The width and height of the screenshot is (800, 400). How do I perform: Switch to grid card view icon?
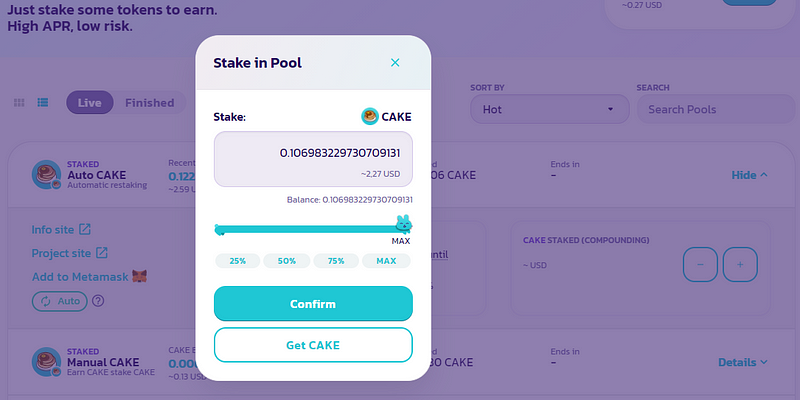[19, 103]
